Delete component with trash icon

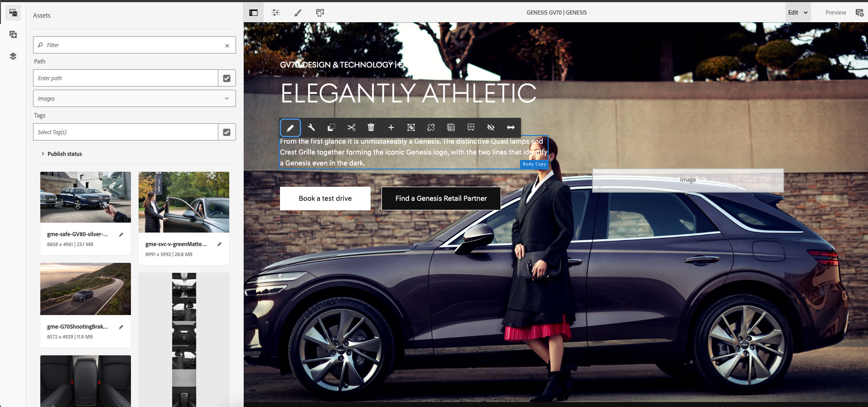pos(371,127)
